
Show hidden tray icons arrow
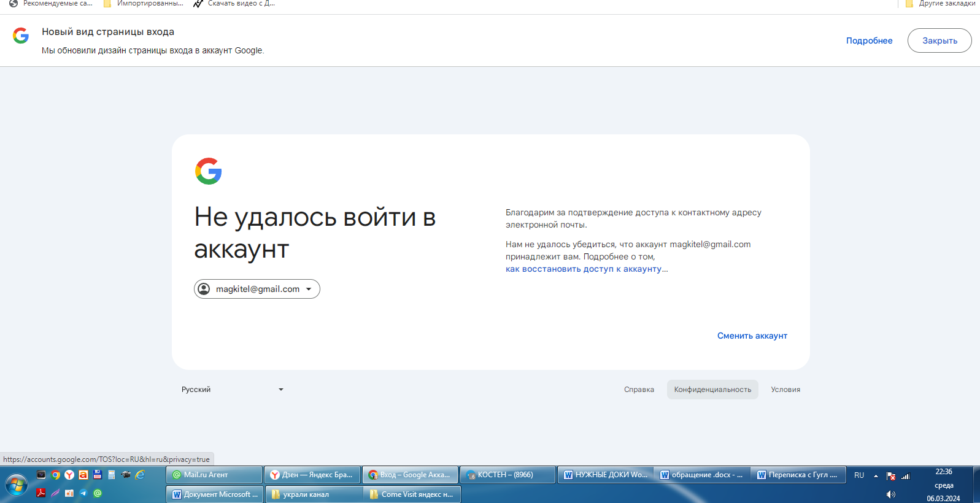pyautogui.click(x=876, y=476)
